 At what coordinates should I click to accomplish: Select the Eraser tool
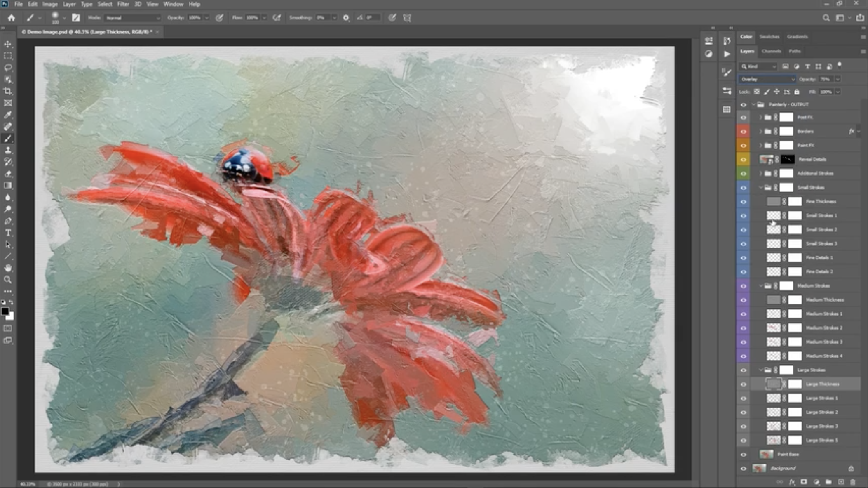coord(8,174)
